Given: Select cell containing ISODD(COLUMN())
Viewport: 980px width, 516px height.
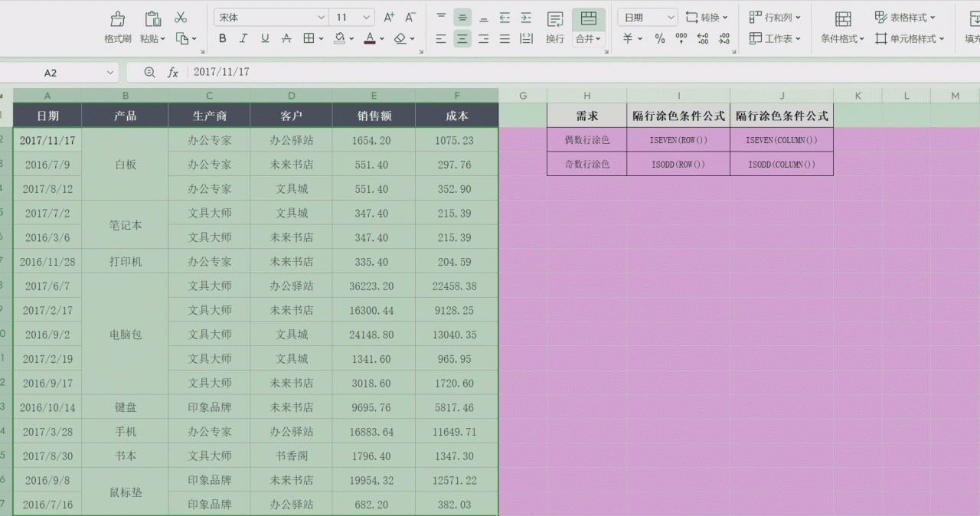Looking at the screenshot, I should point(782,164).
